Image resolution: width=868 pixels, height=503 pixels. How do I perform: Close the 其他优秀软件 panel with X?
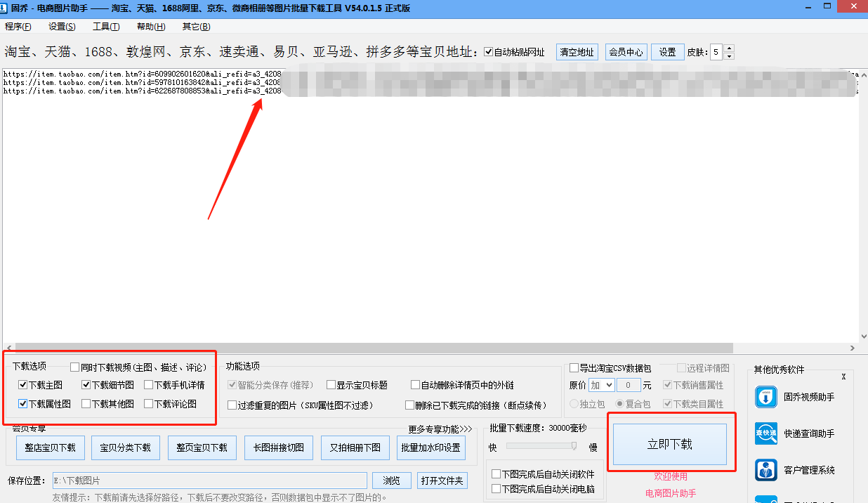coord(843,377)
